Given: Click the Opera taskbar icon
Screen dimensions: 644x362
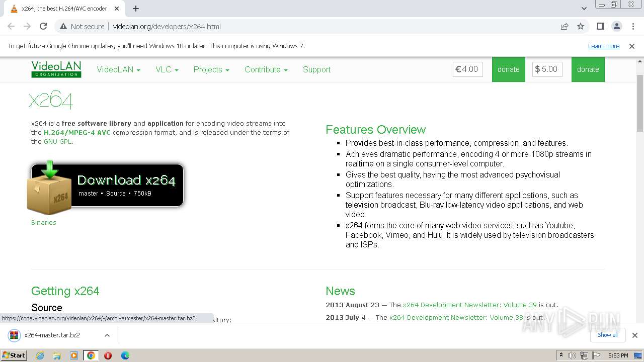Looking at the screenshot, I should coord(108,355).
